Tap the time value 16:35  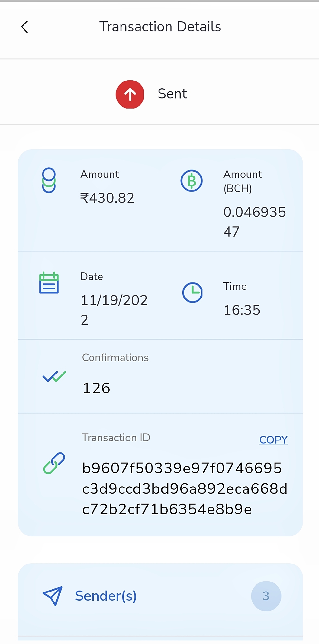(x=242, y=310)
